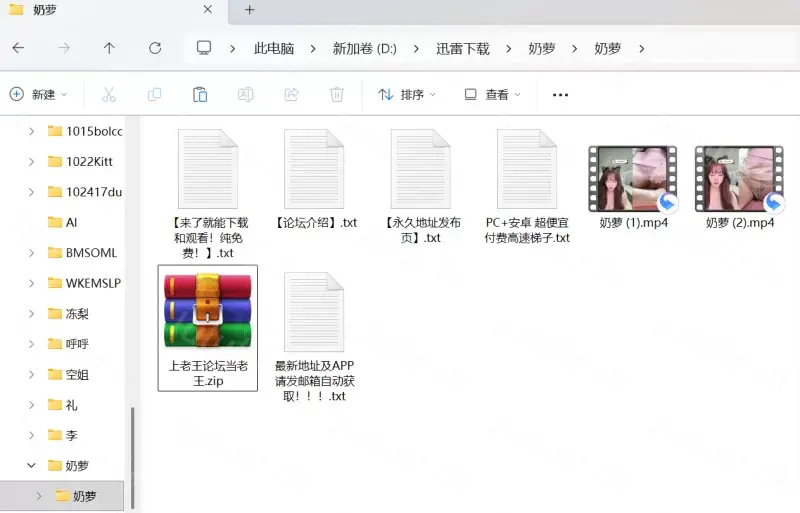Expand the 102417du folder in tree
The height and width of the screenshot is (513, 800).
point(31,192)
